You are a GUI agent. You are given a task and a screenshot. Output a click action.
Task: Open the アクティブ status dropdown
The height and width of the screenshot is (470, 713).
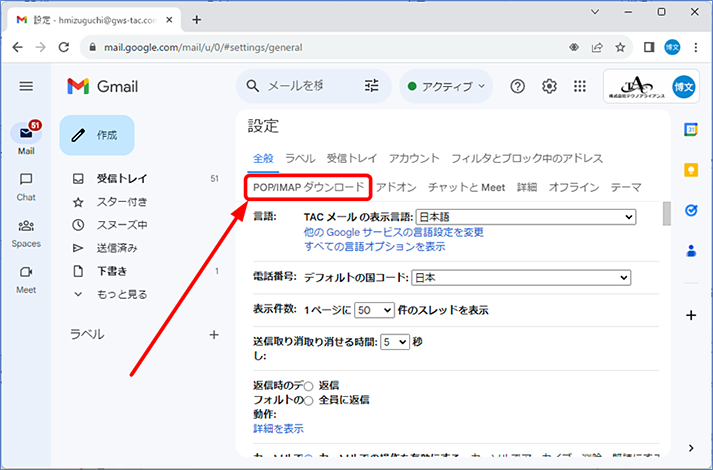click(x=446, y=86)
